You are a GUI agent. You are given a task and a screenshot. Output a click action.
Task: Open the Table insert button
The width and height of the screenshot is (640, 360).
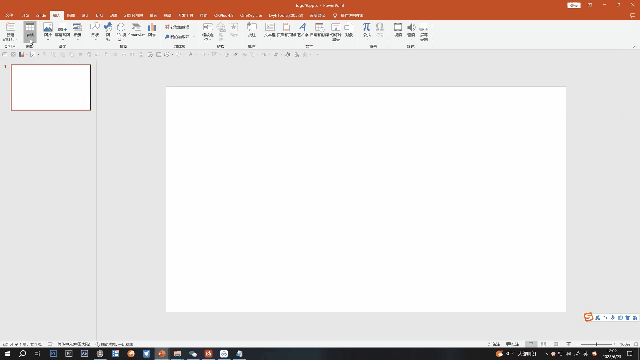click(30, 31)
